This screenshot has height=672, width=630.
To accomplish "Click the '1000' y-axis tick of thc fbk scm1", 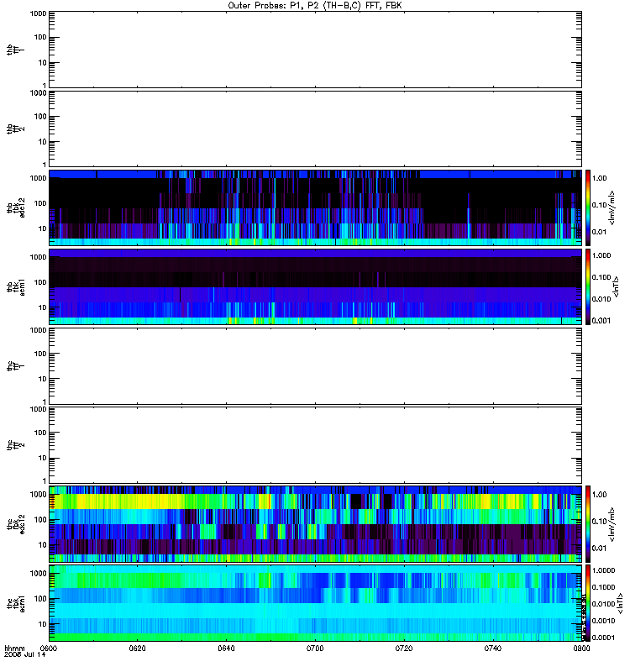I will (x=38, y=574).
